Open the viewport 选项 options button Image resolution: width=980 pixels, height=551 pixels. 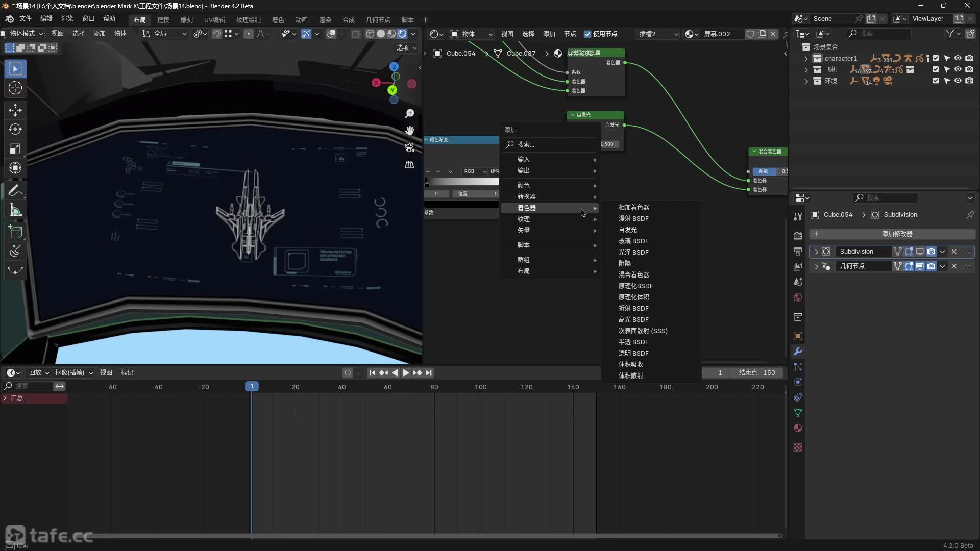coord(406,47)
